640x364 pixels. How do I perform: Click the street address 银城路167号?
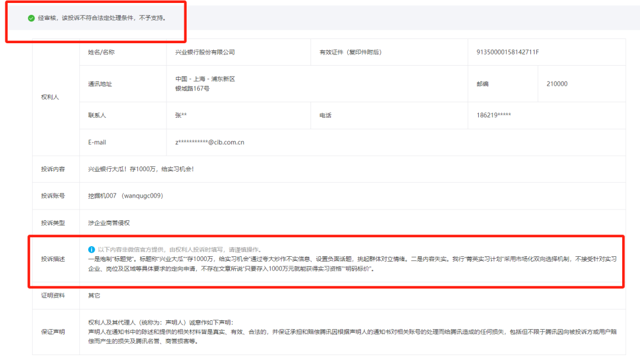(192, 88)
